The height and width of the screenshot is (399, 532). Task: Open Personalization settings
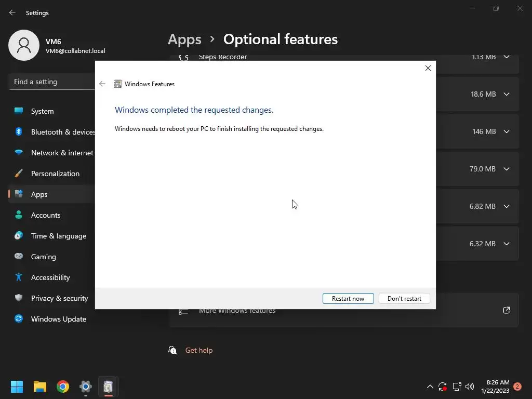point(51,174)
